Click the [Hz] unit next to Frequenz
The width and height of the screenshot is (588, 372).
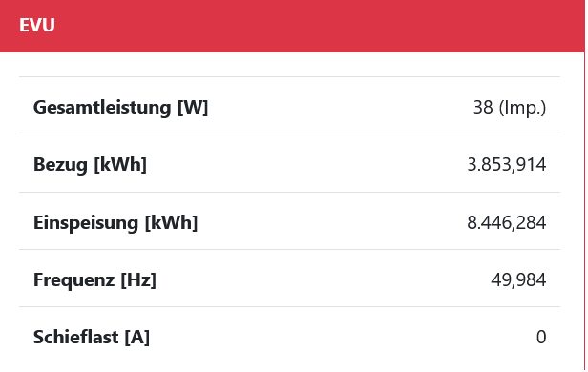[138, 279]
